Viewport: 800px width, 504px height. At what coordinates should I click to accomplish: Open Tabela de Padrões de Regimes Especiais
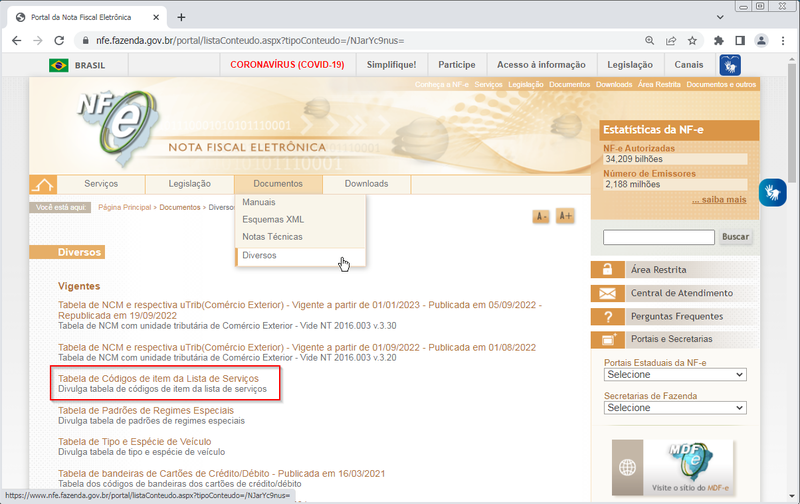(146, 411)
